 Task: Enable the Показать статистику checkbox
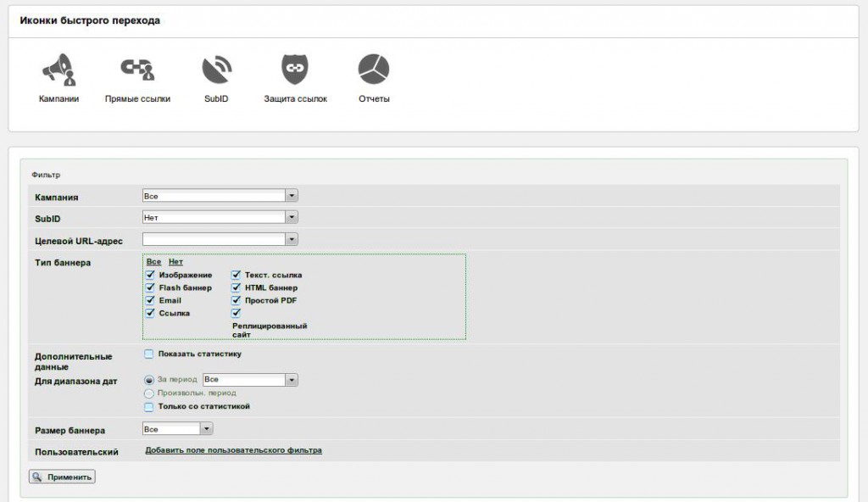point(148,354)
